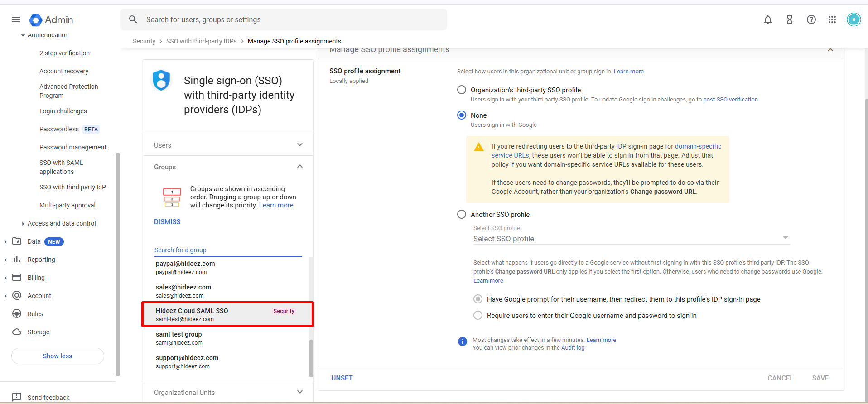
Task: Collapse the Groups section
Action: pos(299,167)
